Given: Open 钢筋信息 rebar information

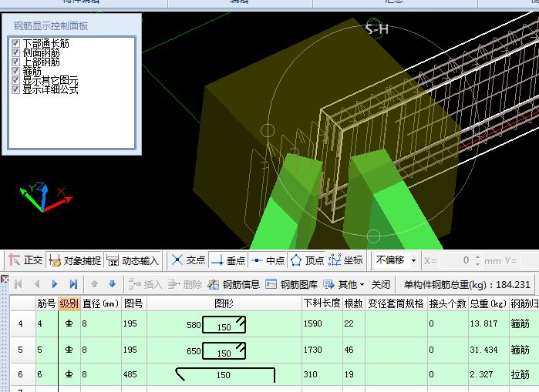Looking at the screenshot, I should 234,284.
